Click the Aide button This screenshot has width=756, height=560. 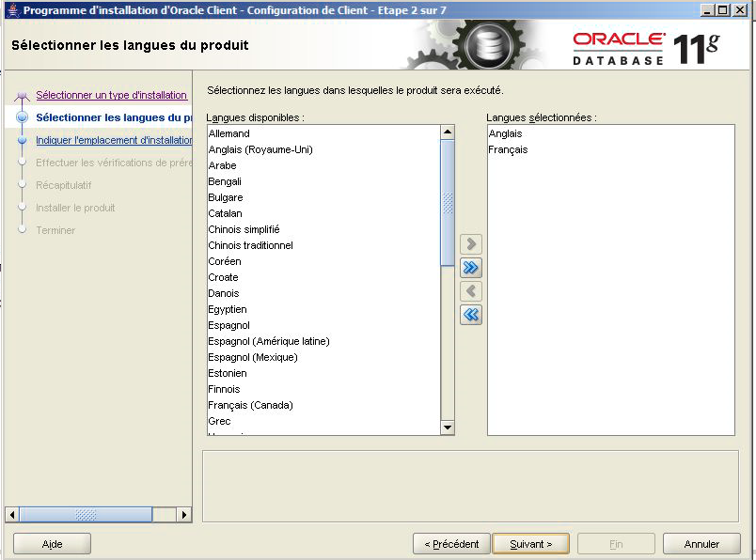52,544
